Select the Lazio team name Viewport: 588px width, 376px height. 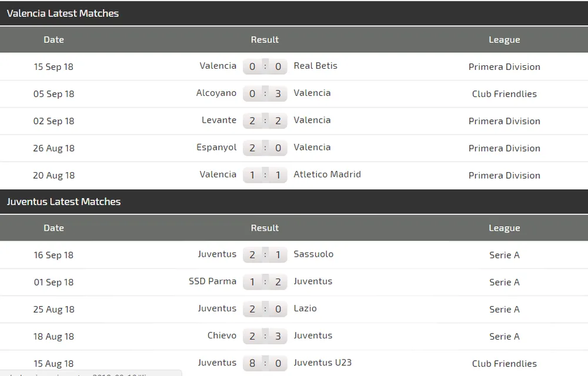[x=305, y=308]
